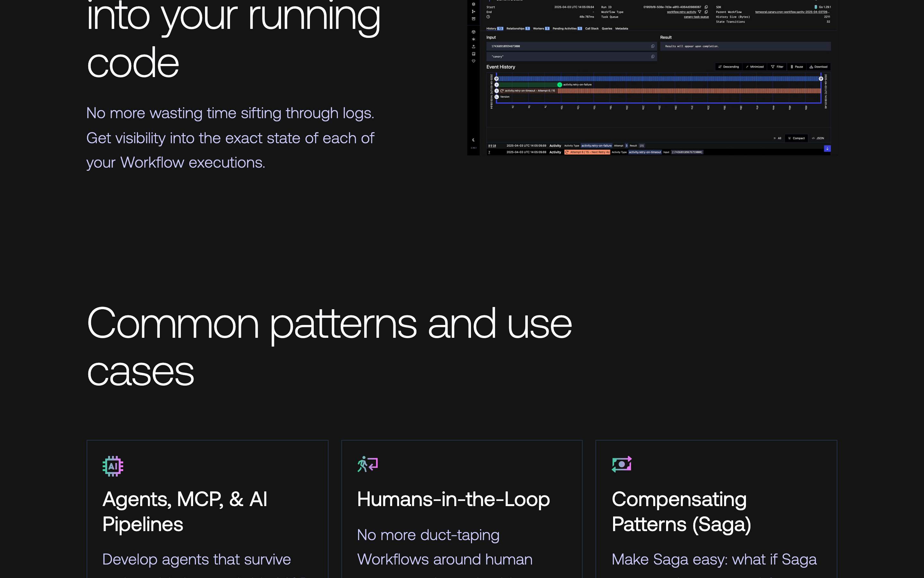924x578 pixels.
Task: Click the Compensating Patterns Saga icon
Action: [x=621, y=464]
